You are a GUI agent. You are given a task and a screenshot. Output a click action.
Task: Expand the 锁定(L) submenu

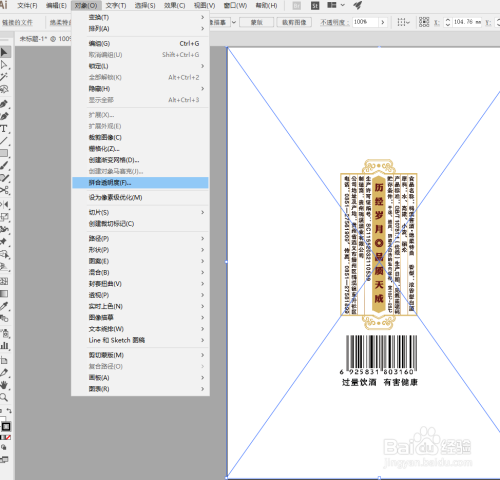pyautogui.click(x=140, y=66)
